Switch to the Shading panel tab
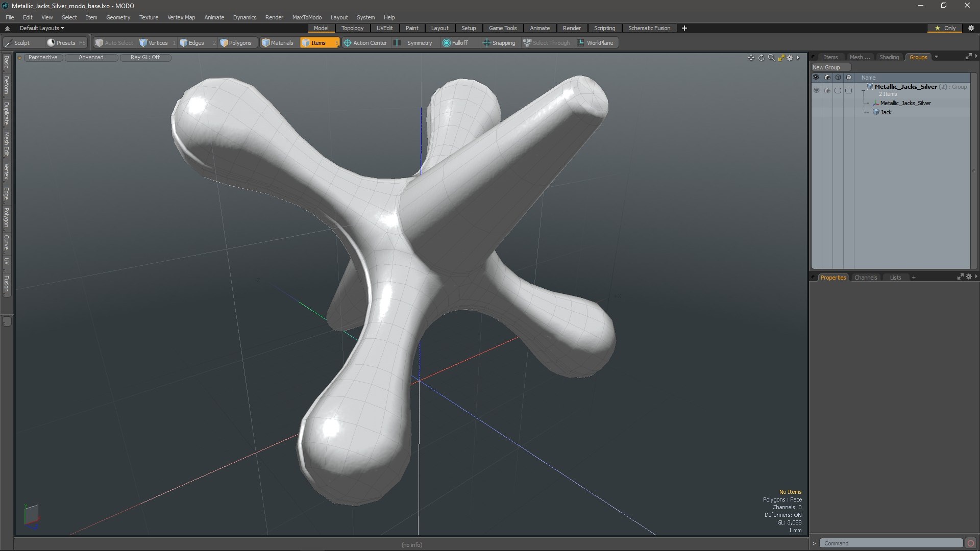This screenshot has width=980, height=551. (889, 57)
